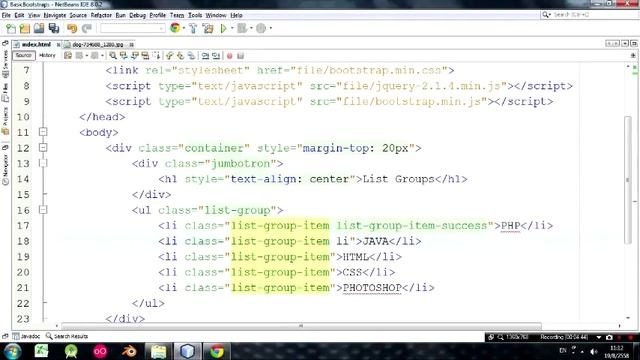The width and height of the screenshot is (640, 360).
Task: Open the Debug Project dropdown arrow
Action: click(251, 28)
